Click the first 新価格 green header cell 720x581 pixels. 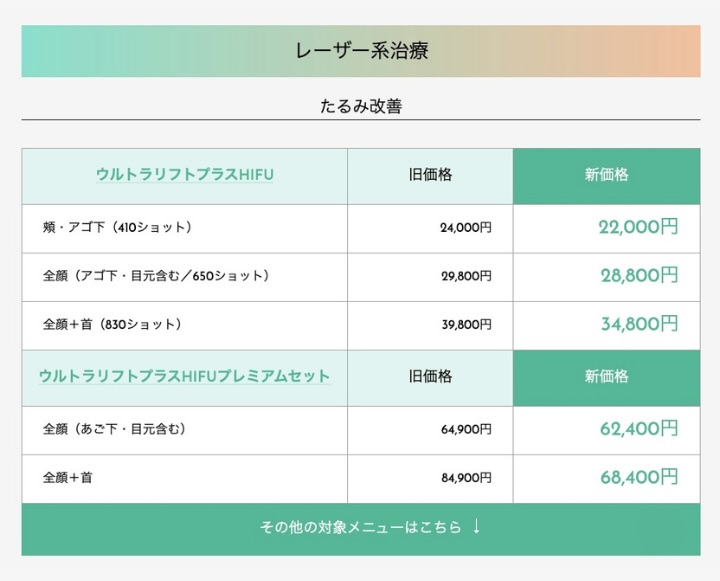(x=607, y=176)
